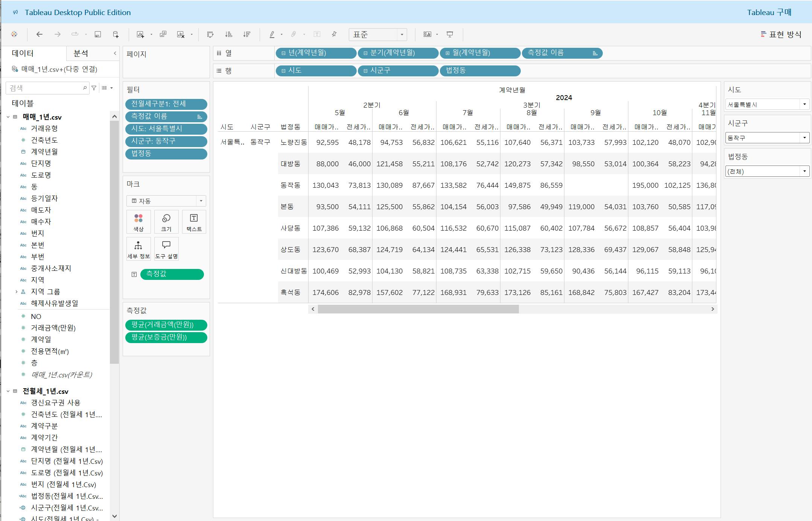Viewport: 812px width, 521px height.
Task: Sort descending using toolbar icon
Action: point(247,34)
